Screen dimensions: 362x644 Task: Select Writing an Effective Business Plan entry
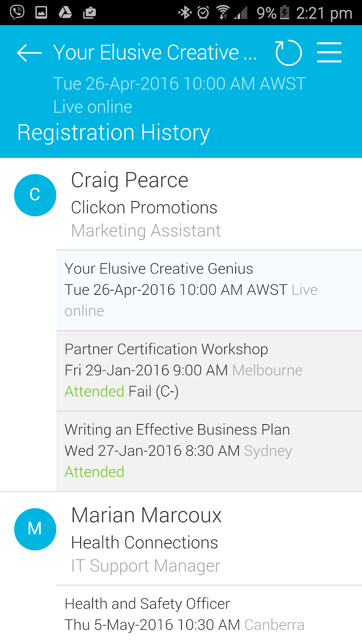pos(209,451)
